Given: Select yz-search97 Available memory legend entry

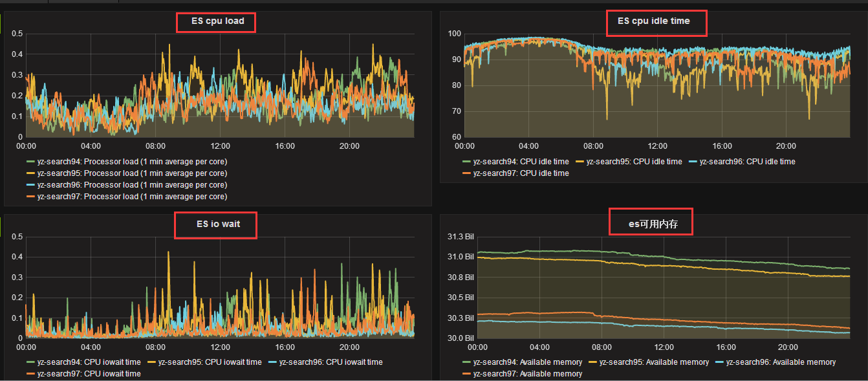Looking at the screenshot, I should 527,374.
